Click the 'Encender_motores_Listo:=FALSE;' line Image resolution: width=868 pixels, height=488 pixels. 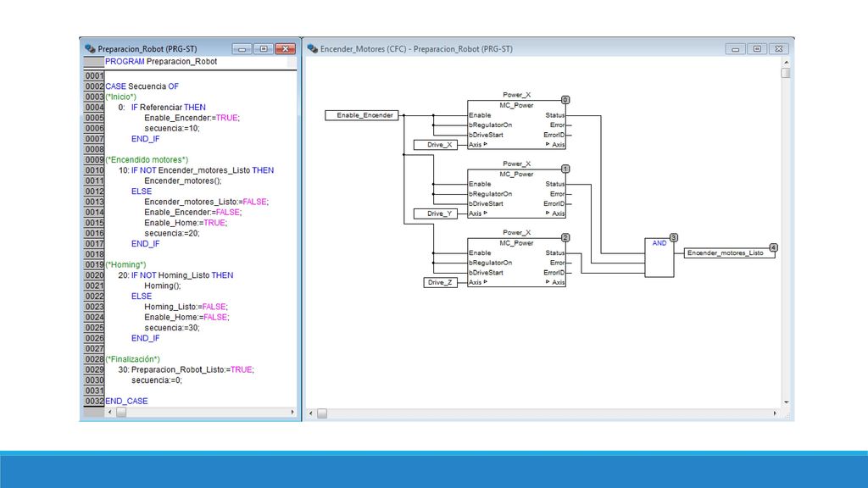point(207,202)
